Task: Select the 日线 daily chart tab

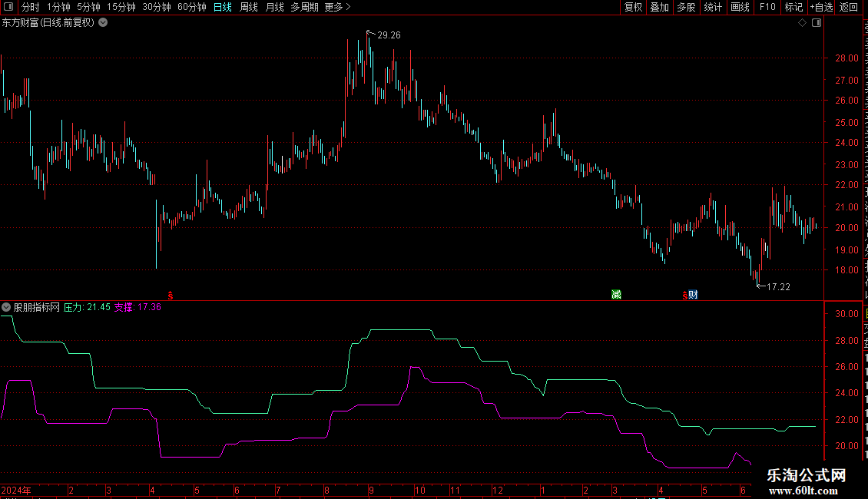Action: [223, 7]
